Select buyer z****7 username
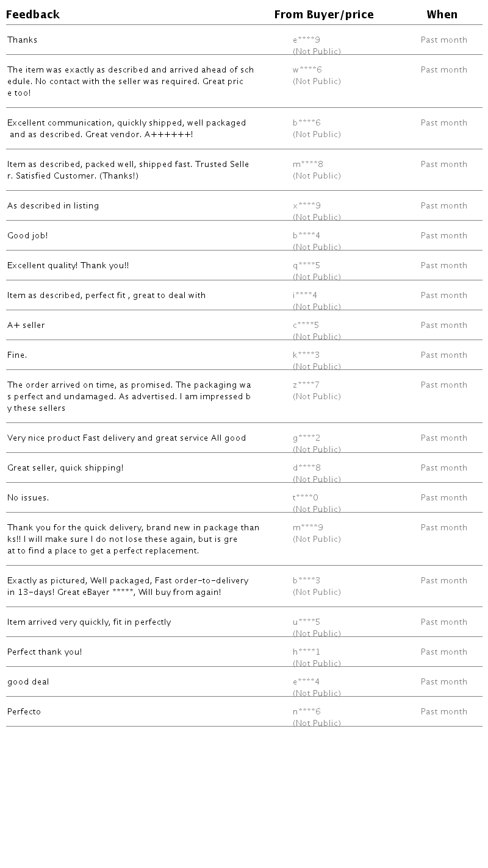Screen dimensions: 488x868 (x=306, y=385)
